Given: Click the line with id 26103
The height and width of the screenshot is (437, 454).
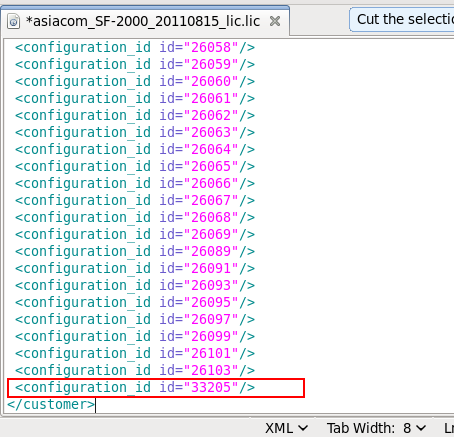Looking at the screenshot, I should click(x=135, y=370).
